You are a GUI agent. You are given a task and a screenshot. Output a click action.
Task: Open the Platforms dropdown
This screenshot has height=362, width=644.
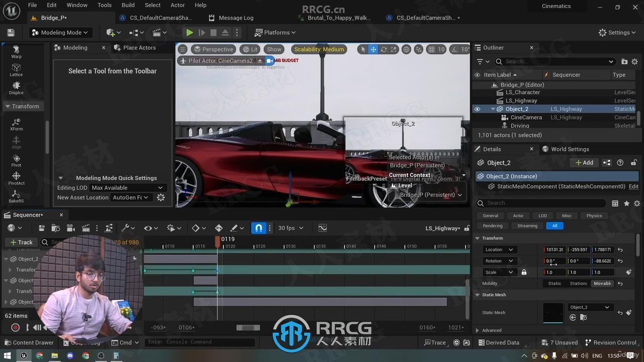pyautogui.click(x=275, y=33)
